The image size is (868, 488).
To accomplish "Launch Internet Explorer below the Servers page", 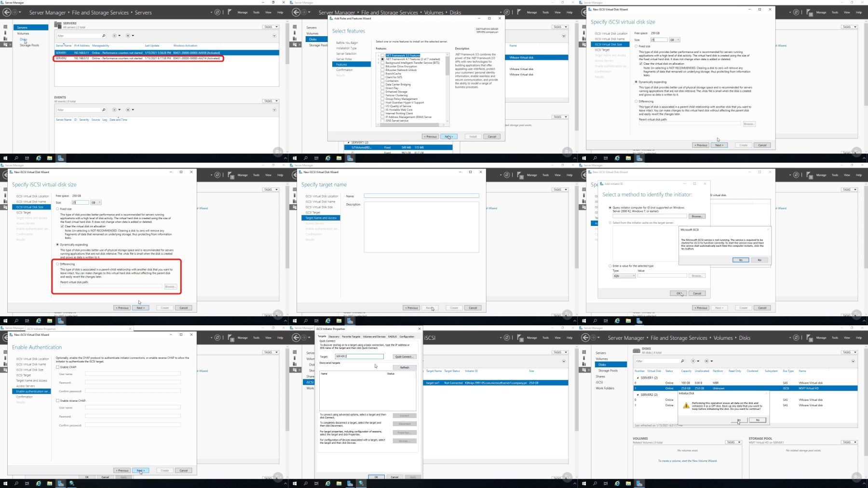I will tap(39, 158).
